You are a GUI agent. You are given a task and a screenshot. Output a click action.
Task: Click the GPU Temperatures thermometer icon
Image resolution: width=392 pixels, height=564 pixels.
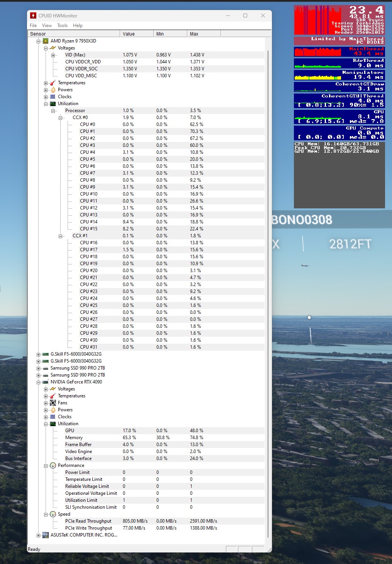pos(53,396)
